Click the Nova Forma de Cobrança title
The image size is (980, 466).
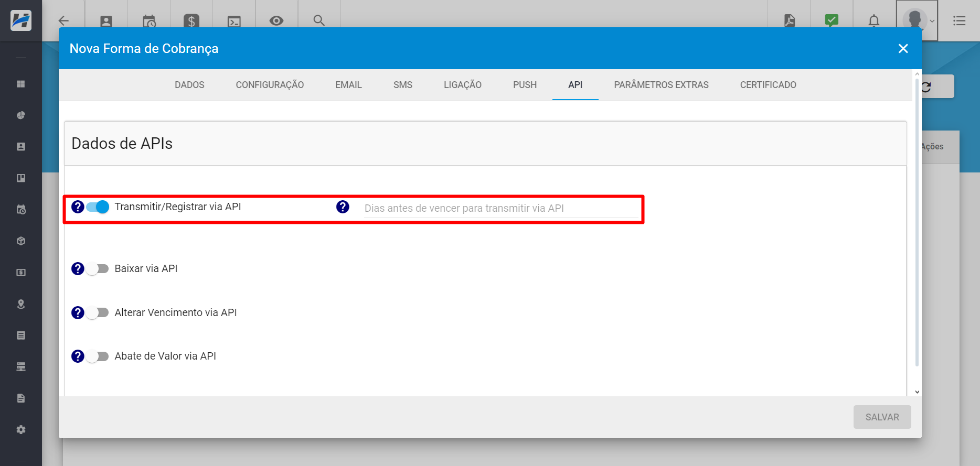click(144, 49)
